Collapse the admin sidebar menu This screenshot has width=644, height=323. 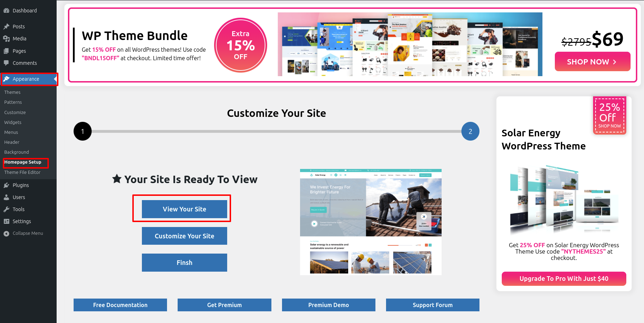pyautogui.click(x=28, y=233)
